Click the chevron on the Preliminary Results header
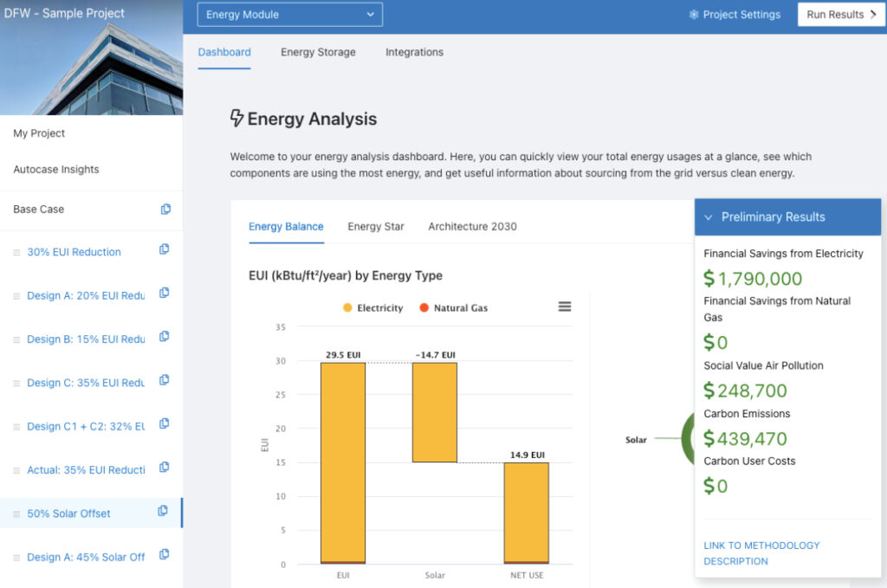This screenshot has width=887, height=588. tap(708, 216)
